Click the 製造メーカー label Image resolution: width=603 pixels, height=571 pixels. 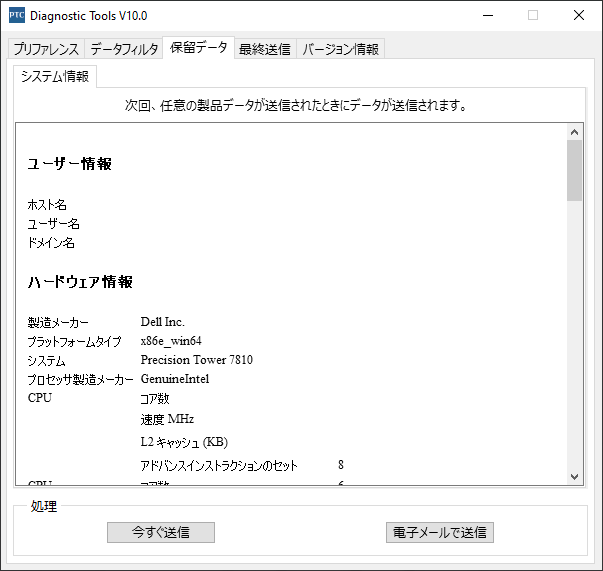58,322
